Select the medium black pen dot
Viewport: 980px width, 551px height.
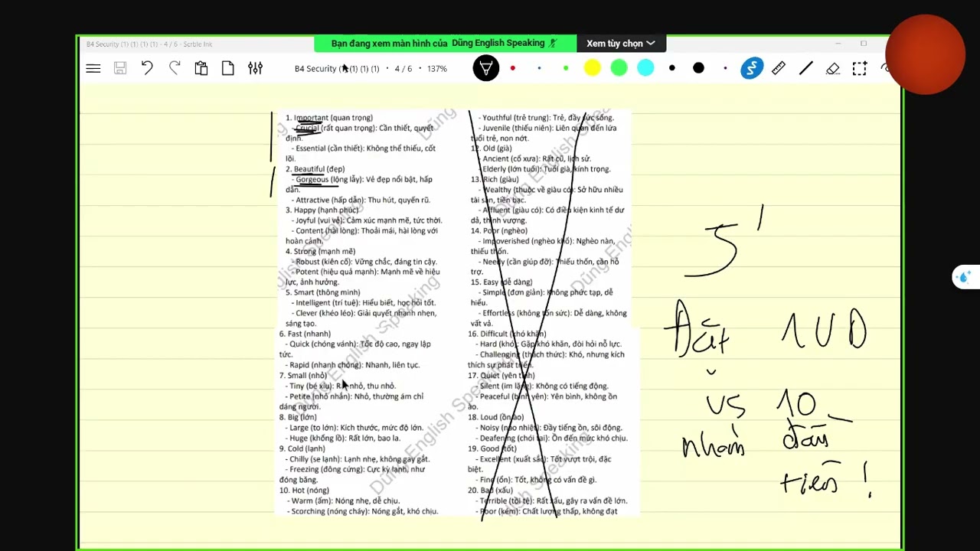pyautogui.click(x=672, y=69)
